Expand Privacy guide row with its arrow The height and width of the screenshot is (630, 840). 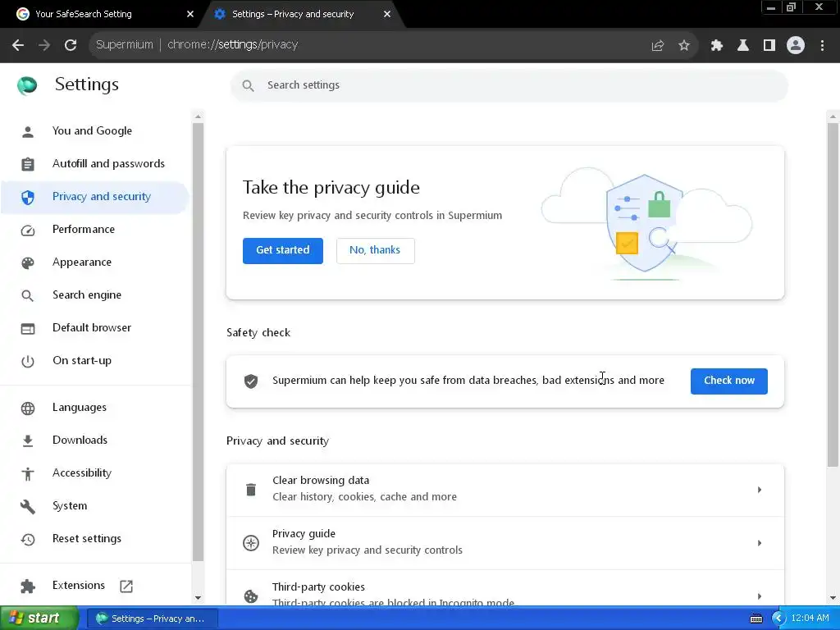[760, 543]
